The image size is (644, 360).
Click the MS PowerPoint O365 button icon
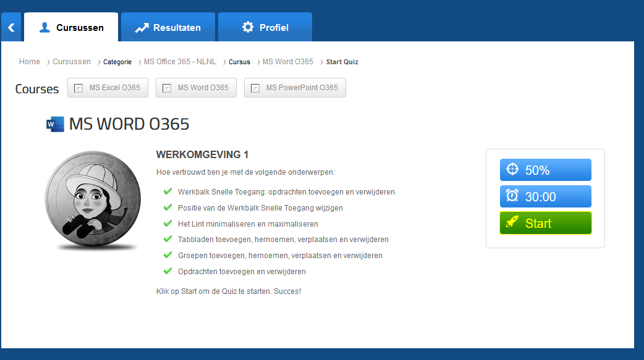pyautogui.click(x=255, y=88)
